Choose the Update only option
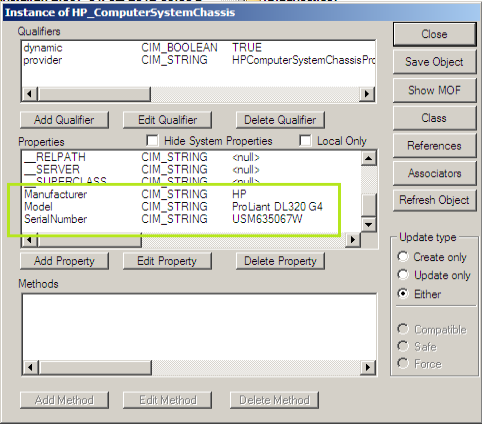 pyautogui.click(x=403, y=275)
